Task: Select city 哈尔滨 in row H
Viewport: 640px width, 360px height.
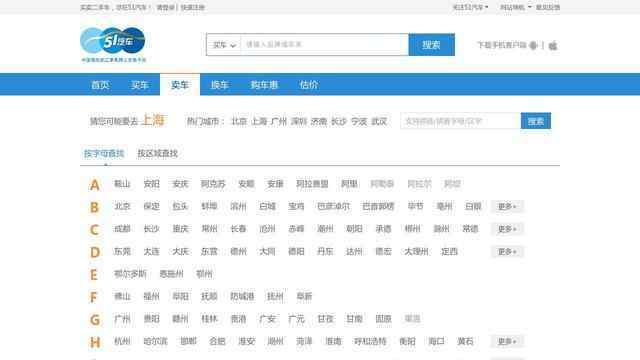Action: [156, 341]
